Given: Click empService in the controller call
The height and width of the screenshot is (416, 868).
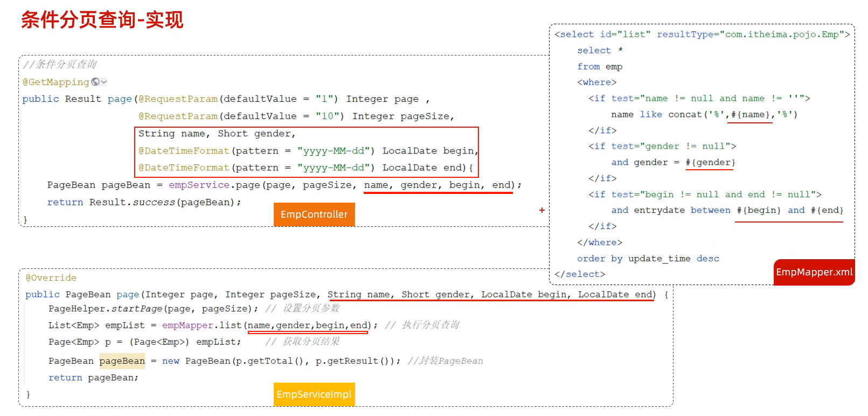Looking at the screenshot, I should coord(199,185).
